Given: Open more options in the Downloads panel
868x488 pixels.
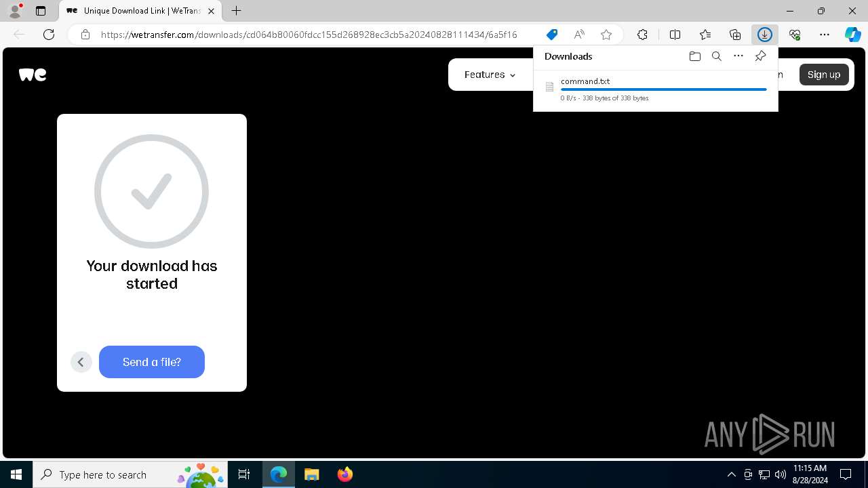Looking at the screenshot, I should point(738,56).
